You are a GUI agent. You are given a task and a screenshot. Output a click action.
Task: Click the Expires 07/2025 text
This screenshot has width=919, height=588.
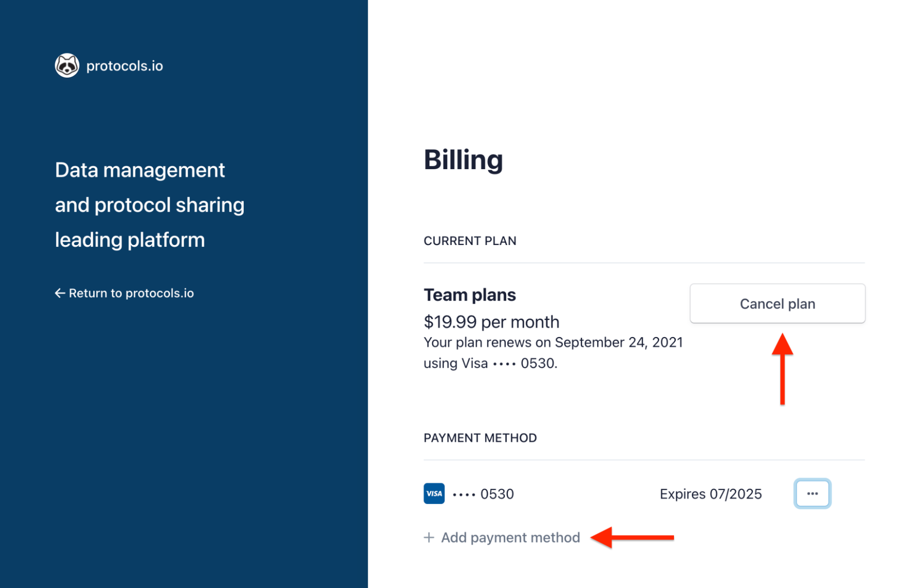(710, 494)
